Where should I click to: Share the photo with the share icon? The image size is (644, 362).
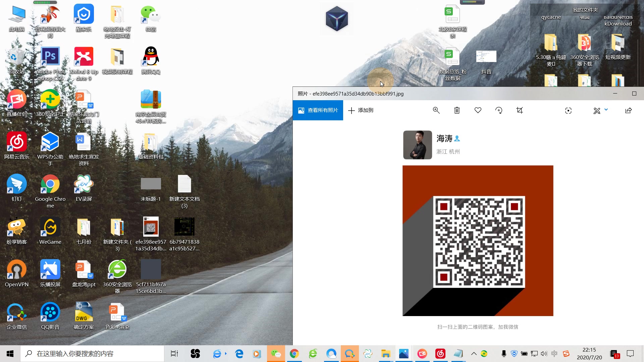click(x=629, y=110)
